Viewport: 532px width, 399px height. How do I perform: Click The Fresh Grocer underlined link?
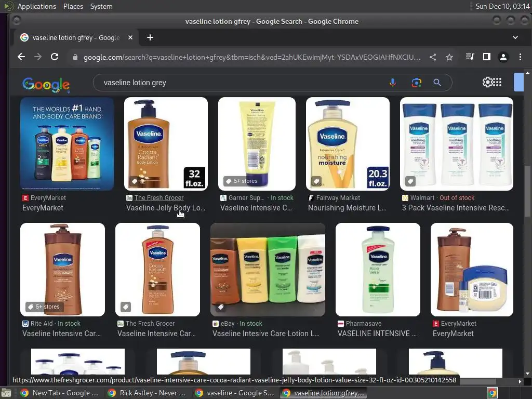tap(159, 198)
